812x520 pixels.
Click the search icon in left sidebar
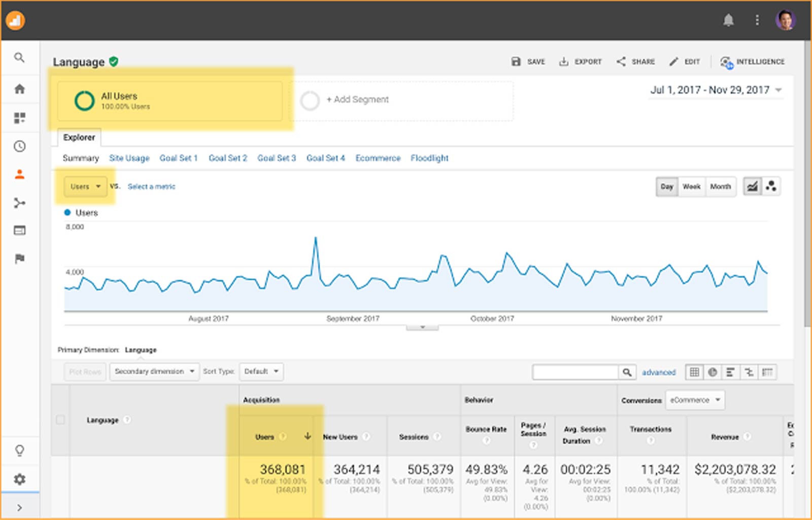[x=19, y=57]
